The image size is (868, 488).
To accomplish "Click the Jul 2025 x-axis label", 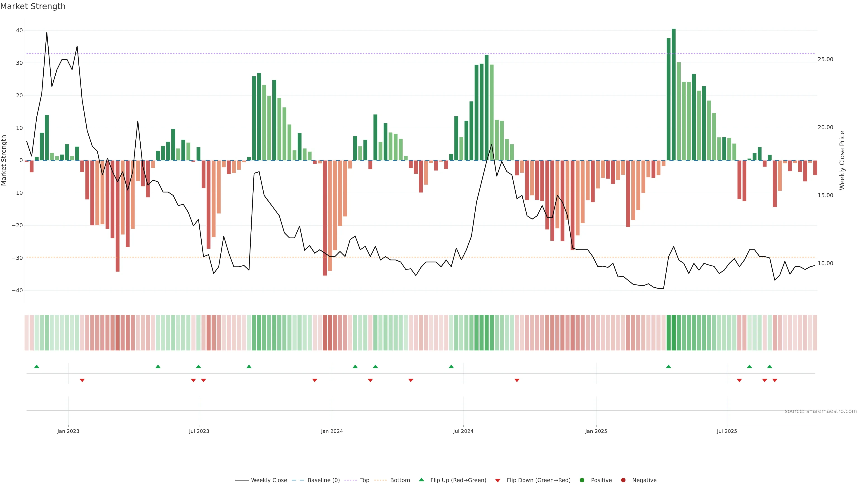I will (727, 431).
